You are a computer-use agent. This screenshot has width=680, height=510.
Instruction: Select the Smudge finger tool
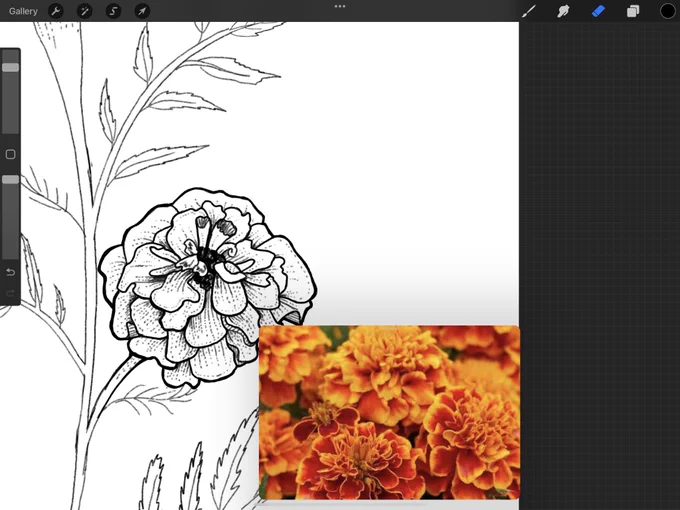563,11
